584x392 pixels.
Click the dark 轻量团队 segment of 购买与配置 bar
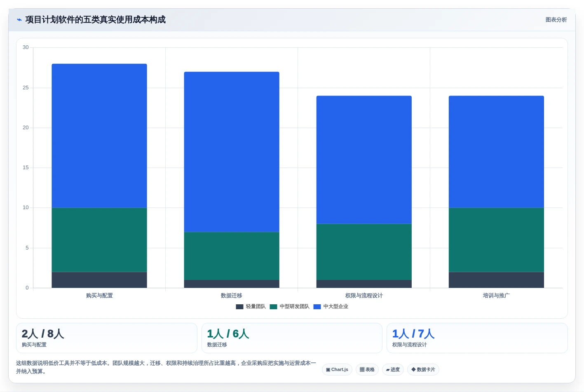(x=99, y=280)
